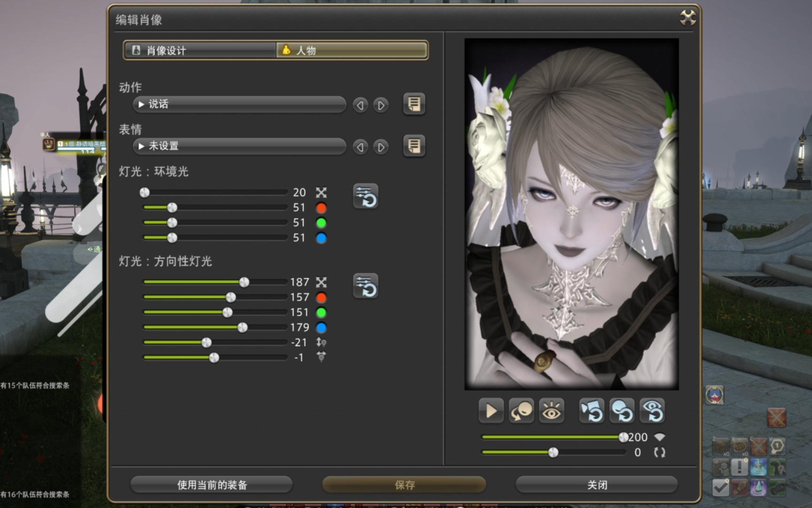Open the 动作 dropdown showing 说话
Viewport: 812px width, 508px height.
point(240,104)
